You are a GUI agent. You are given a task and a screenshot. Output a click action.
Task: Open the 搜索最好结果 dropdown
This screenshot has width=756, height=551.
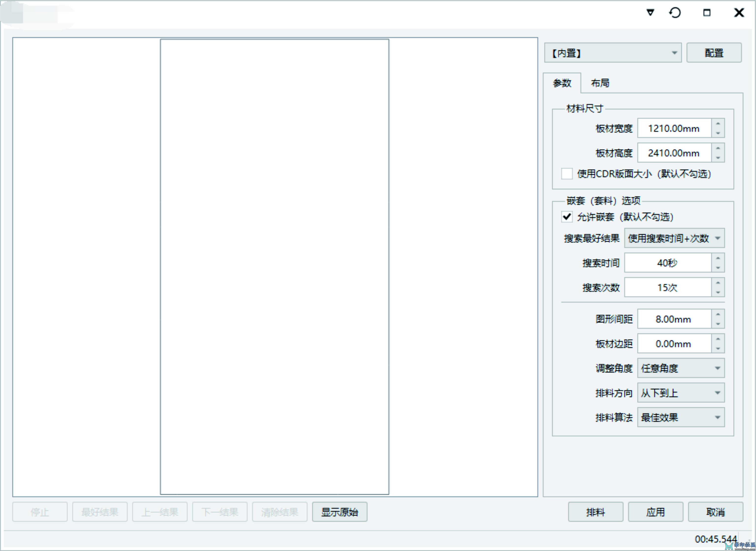[x=674, y=238]
